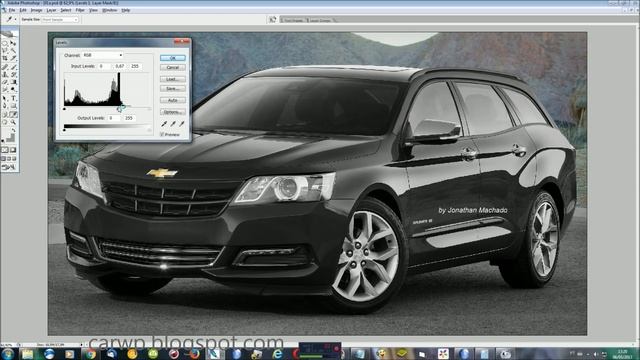This screenshot has width=640, height=360.
Task: Open the Layer menu
Action: click(x=51, y=10)
